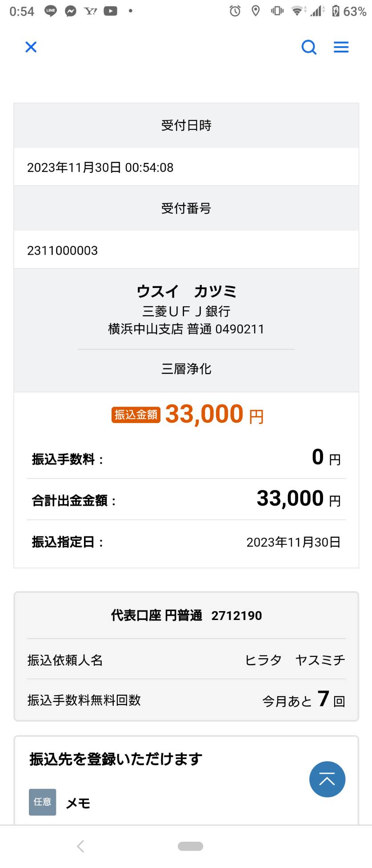Tap the Messenger notification icon
Image resolution: width=372 pixels, height=868 pixels.
pos(71,11)
